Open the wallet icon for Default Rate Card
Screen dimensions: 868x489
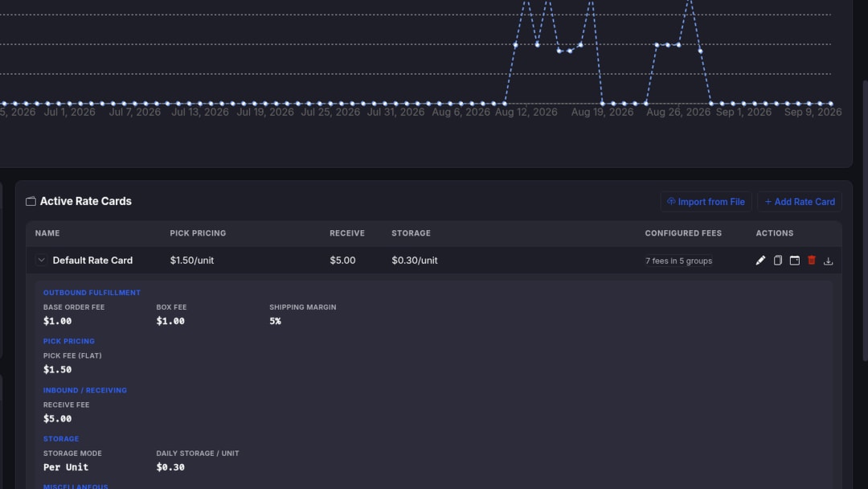pos(794,261)
